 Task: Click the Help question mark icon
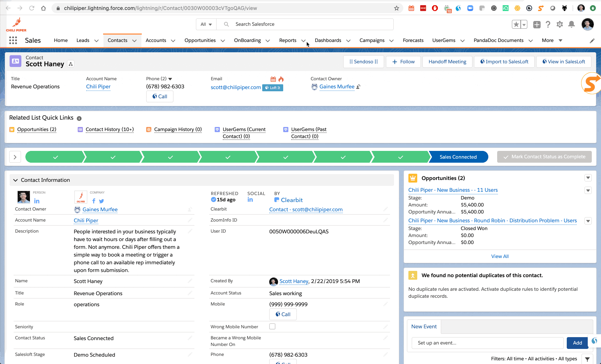(548, 24)
